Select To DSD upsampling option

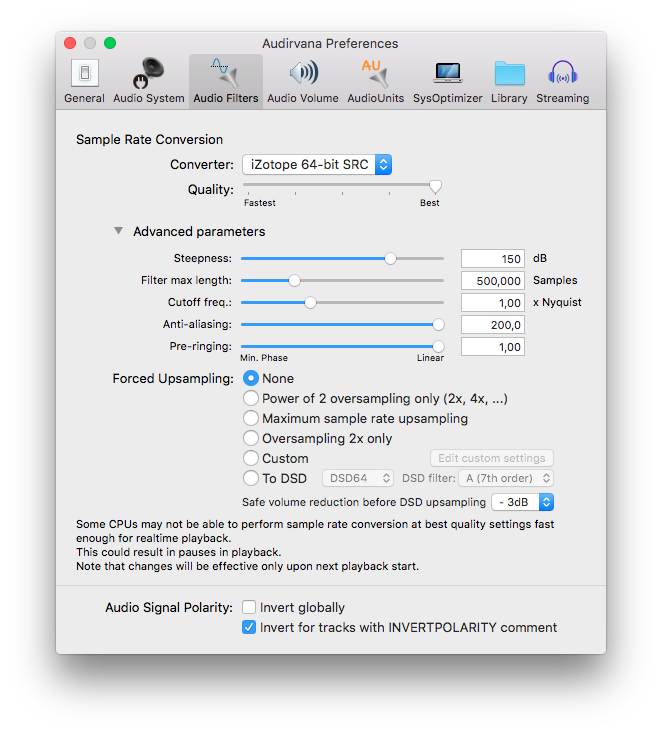pyautogui.click(x=251, y=478)
